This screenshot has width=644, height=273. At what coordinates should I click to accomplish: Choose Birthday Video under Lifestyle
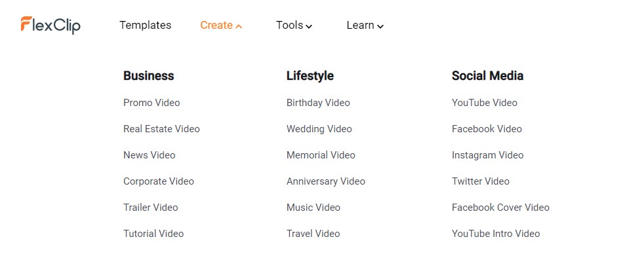pyautogui.click(x=318, y=103)
